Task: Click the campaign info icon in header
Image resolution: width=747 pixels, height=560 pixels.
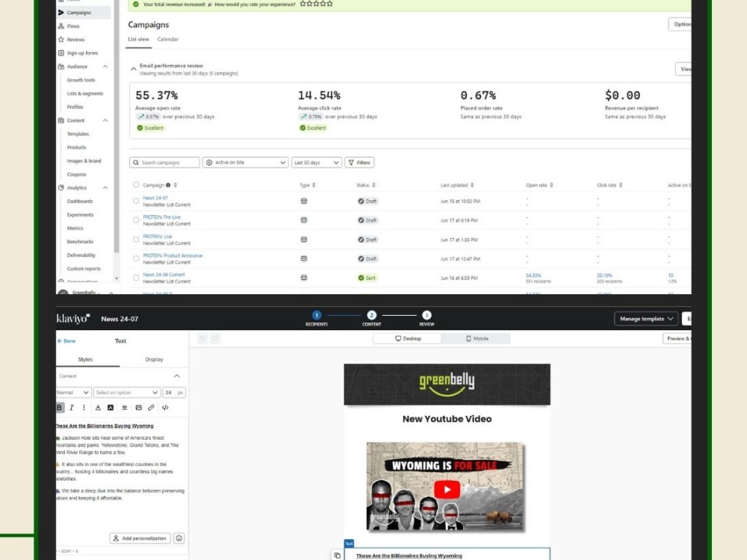Action: (168, 184)
